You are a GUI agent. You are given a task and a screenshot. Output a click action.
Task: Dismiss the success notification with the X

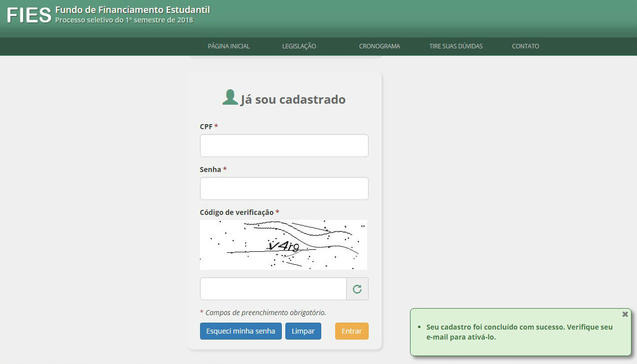pos(625,314)
